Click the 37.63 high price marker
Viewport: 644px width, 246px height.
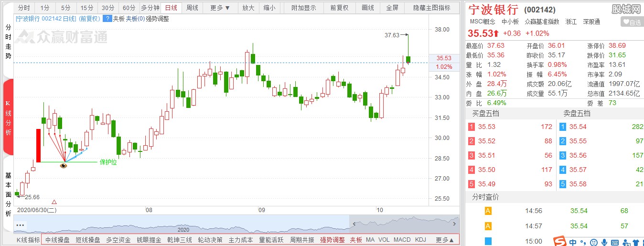pyautogui.click(x=391, y=35)
